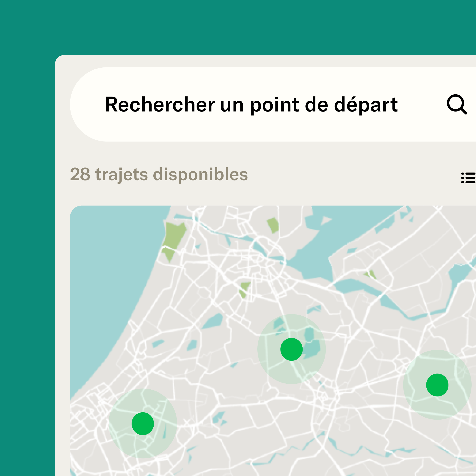Click the magnifying glass search icon
Screen dimensions: 476x476
tap(457, 104)
